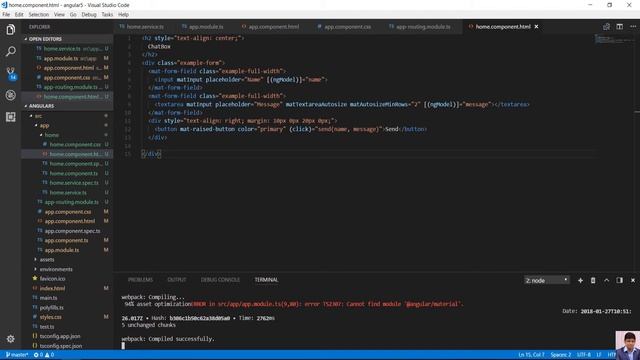Viewport: 640px width, 360px height.
Task: Click UTF-8 encoding in status bar
Action: [x=584, y=355]
